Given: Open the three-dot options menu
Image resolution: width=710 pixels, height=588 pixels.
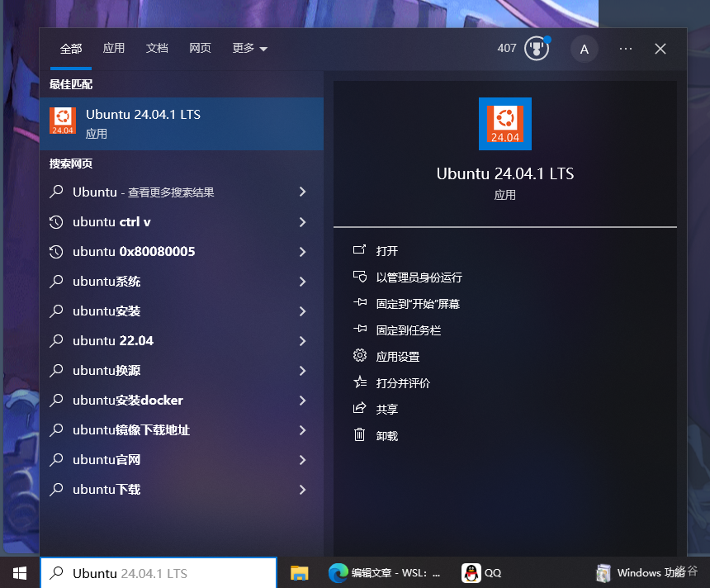Looking at the screenshot, I should tap(626, 49).
